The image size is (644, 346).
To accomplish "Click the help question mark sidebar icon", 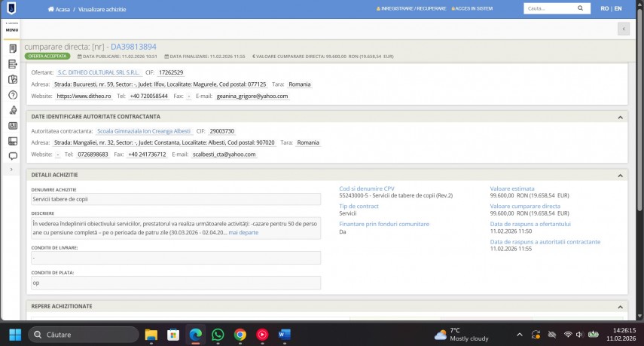I will pos(12,95).
